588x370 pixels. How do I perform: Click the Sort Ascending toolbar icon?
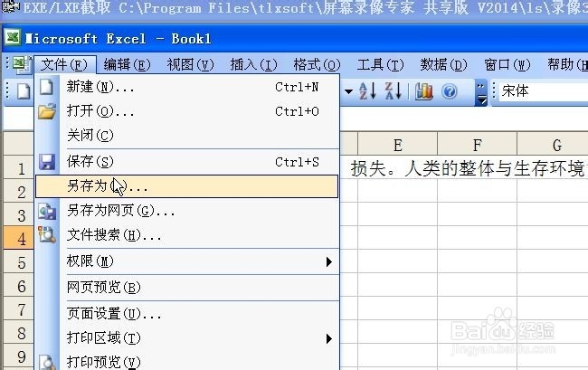367,91
